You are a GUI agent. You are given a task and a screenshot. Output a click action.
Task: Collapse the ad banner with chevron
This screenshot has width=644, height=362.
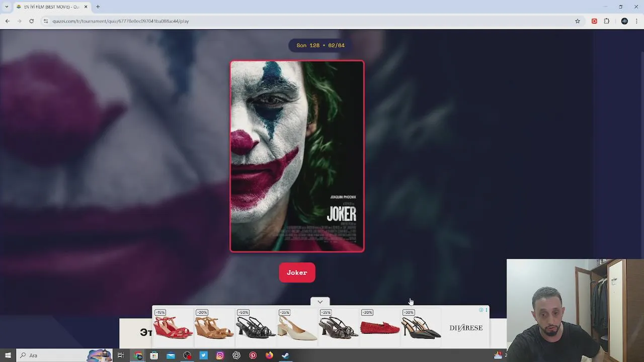point(320,302)
